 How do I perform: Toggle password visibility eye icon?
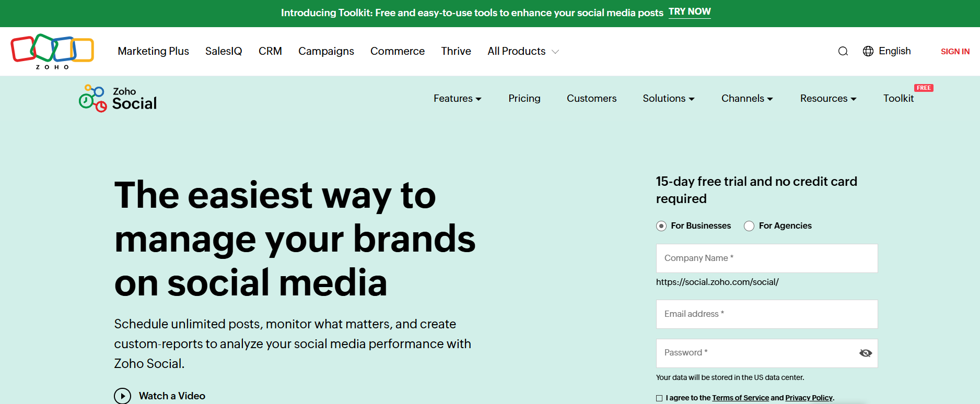866,353
